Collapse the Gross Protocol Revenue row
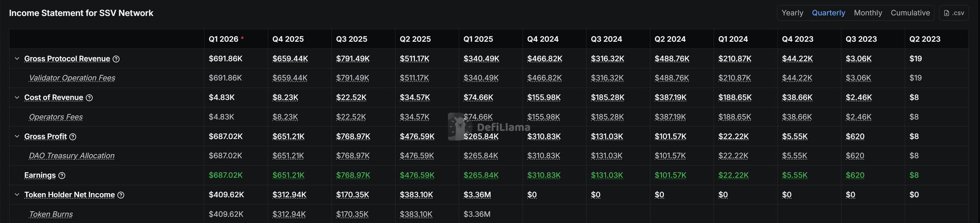 pyautogui.click(x=17, y=59)
